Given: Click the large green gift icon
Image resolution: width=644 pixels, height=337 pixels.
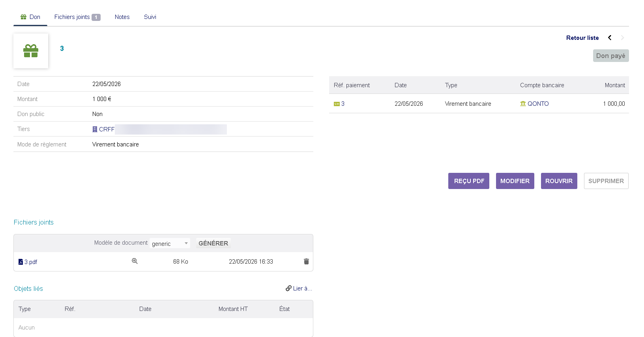Looking at the screenshot, I should point(31,51).
